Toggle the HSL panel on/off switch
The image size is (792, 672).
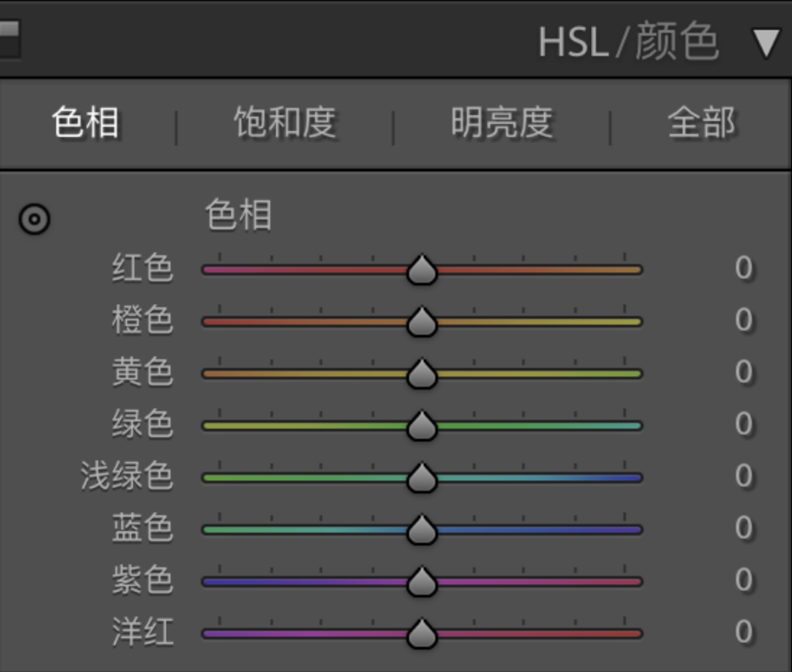point(9,40)
